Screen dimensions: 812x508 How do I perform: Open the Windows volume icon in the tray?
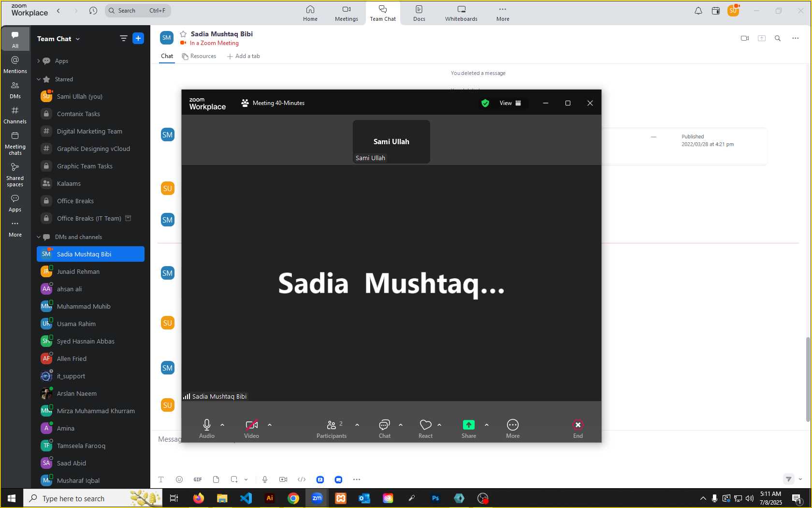[750, 498]
